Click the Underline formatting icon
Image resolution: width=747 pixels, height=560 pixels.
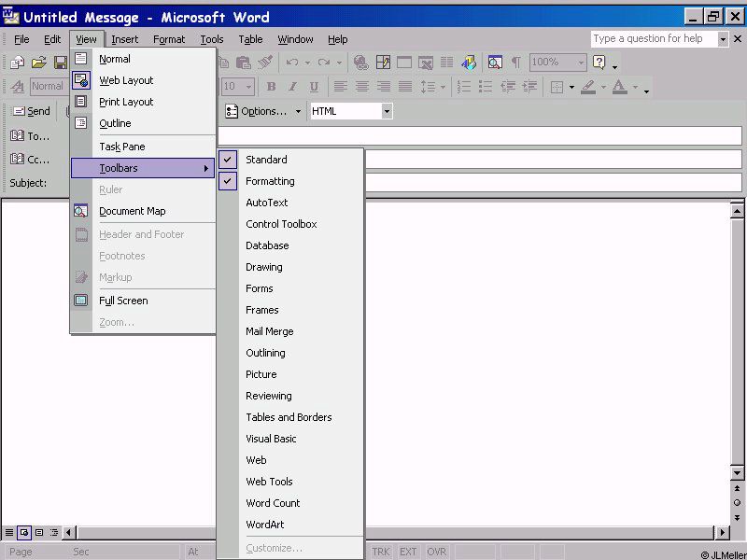pos(314,87)
